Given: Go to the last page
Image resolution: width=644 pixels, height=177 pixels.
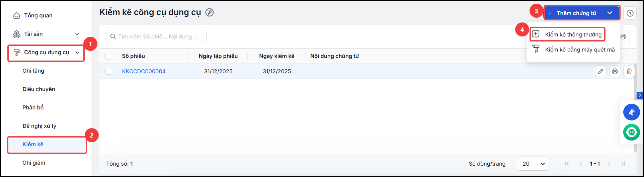Looking at the screenshot, I should [623, 164].
